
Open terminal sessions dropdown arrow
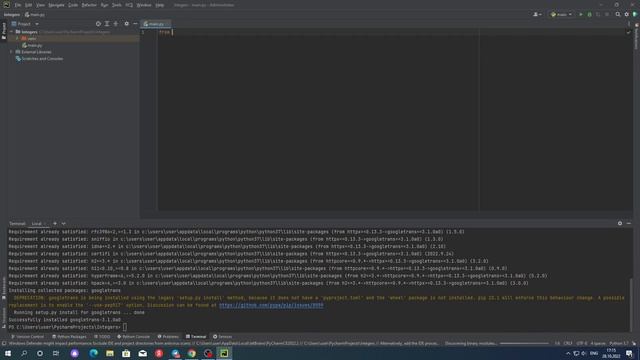[63, 224]
